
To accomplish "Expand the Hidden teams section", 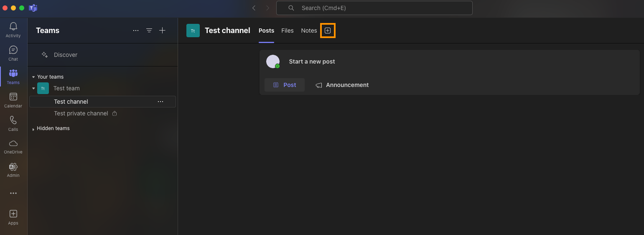I will [x=33, y=129].
